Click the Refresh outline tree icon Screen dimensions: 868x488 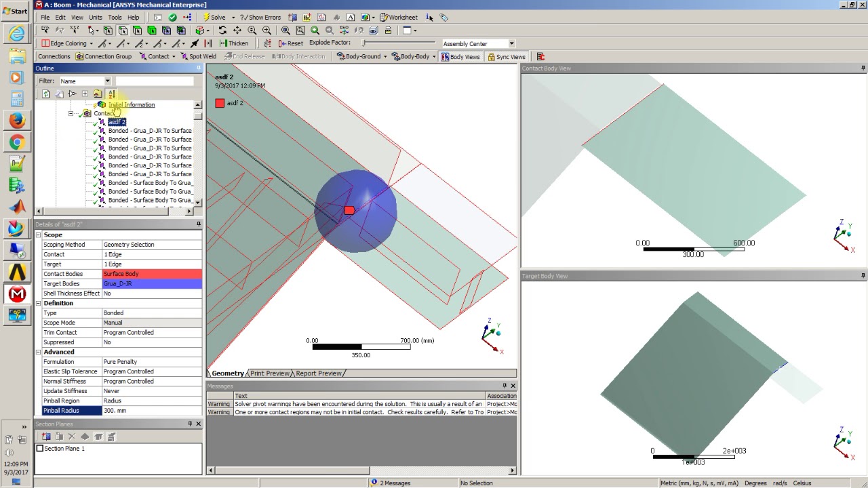[46, 94]
